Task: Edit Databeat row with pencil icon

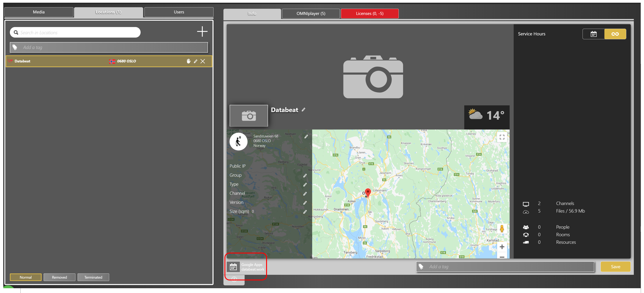Action: [x=196, y=61]
